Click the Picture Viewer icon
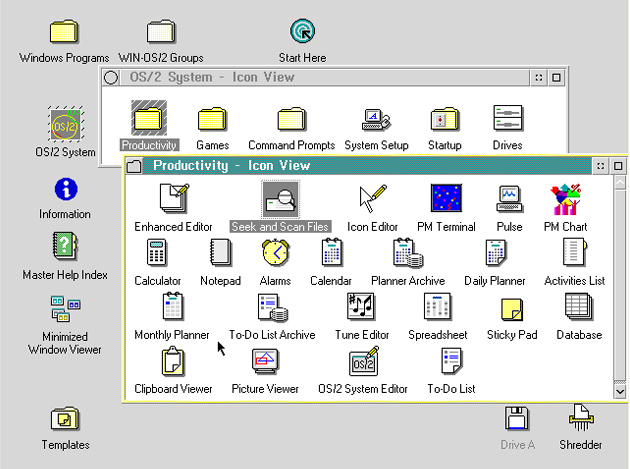 pos(265,361)
